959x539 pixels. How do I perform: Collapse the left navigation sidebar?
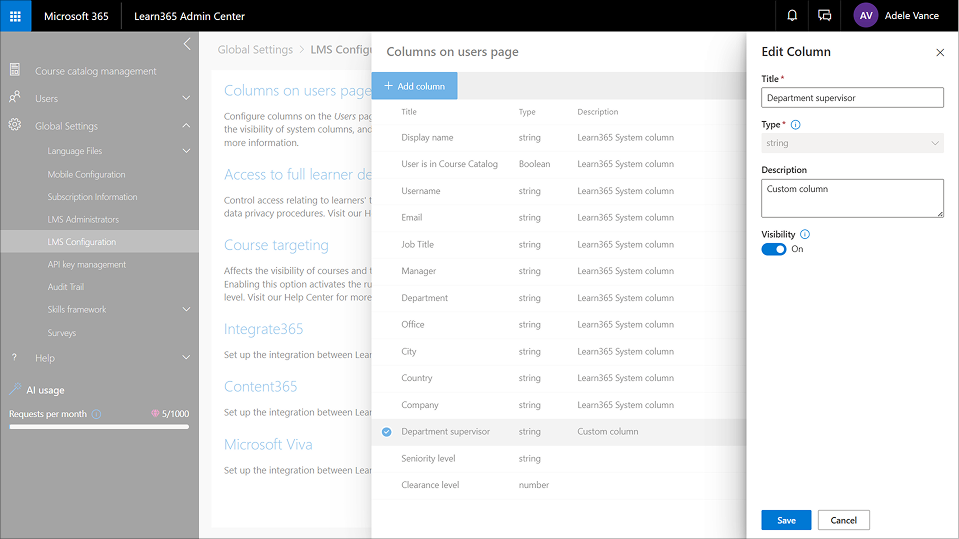coord(187,44)
